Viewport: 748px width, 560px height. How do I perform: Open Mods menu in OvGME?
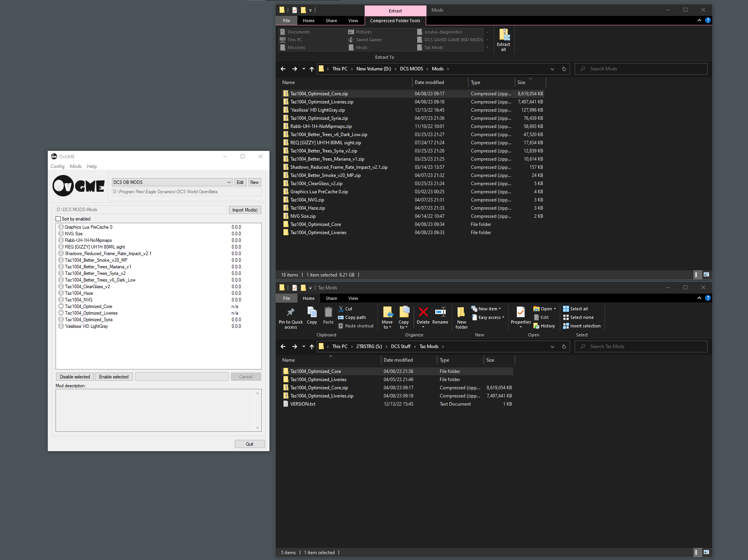pyautogui.click(x=76, y=166)
